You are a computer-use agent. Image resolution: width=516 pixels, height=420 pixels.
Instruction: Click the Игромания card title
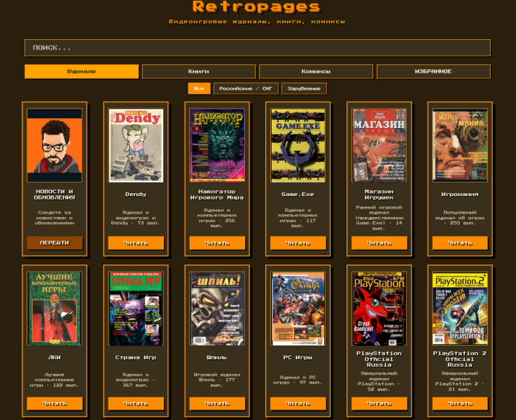[460, 195]
